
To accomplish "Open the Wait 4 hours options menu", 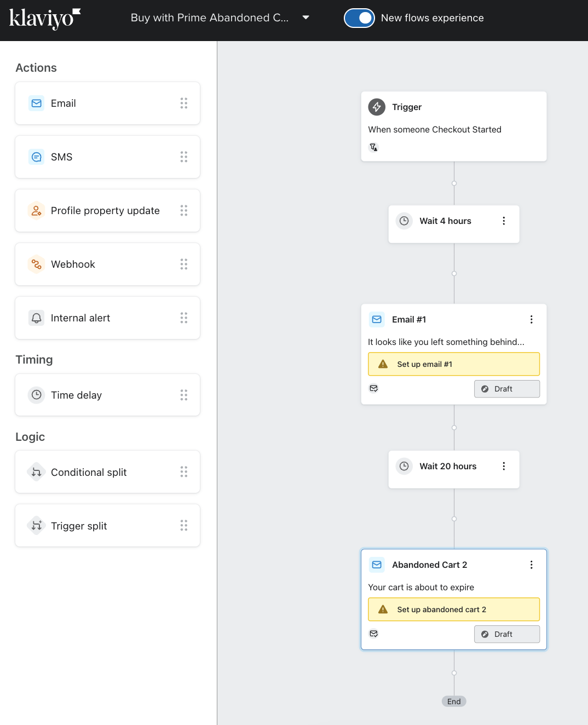I will 504,221.
